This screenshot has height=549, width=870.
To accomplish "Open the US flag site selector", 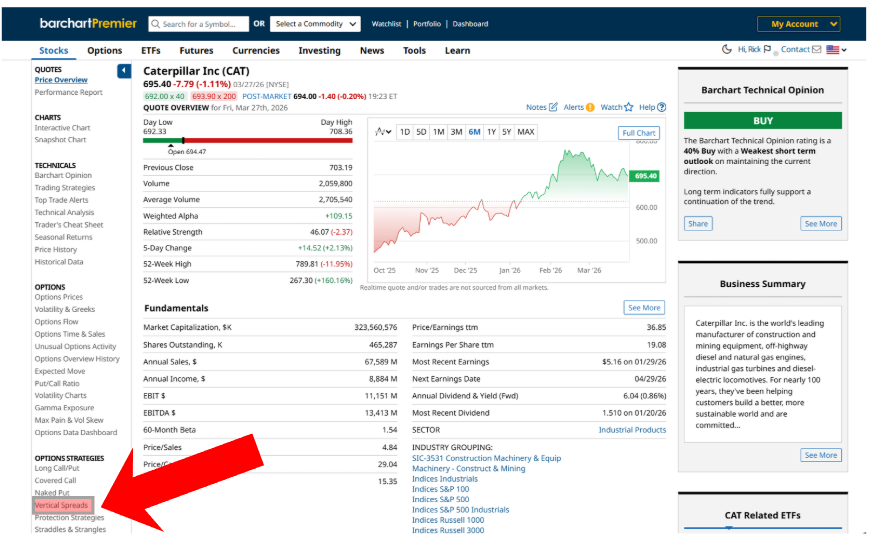I will tap(836, 49).
